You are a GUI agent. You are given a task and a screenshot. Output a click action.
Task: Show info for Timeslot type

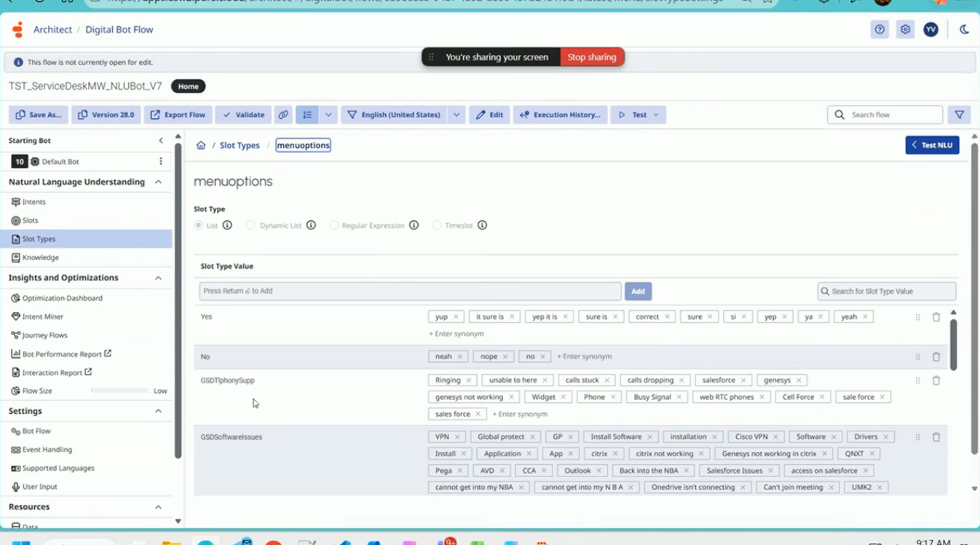click(x=482, y=225)
